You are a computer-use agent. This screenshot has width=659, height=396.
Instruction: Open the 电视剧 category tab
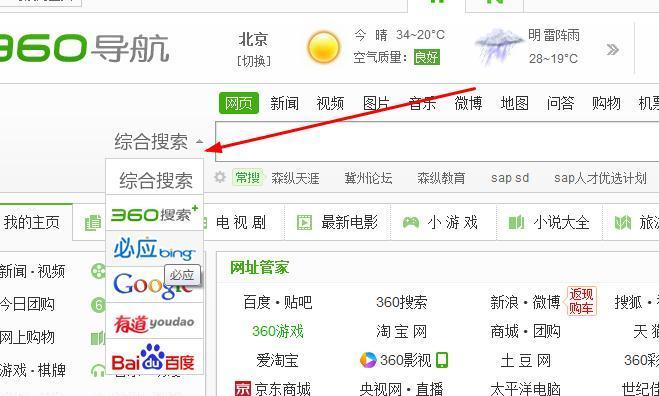coord(241,222)
